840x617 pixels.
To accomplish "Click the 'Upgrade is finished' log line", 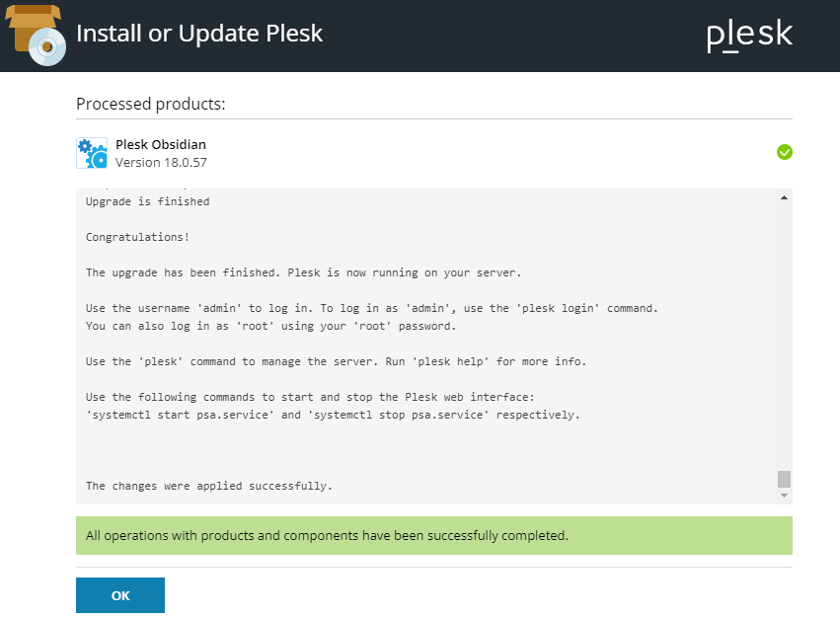I will coord(147,201).
